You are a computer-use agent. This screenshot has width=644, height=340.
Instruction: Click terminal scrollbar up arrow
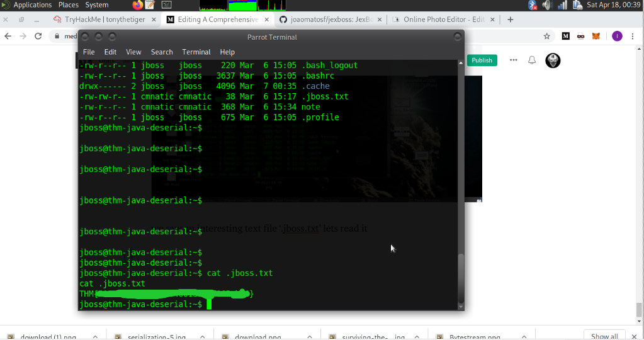[x=461, y=63]
